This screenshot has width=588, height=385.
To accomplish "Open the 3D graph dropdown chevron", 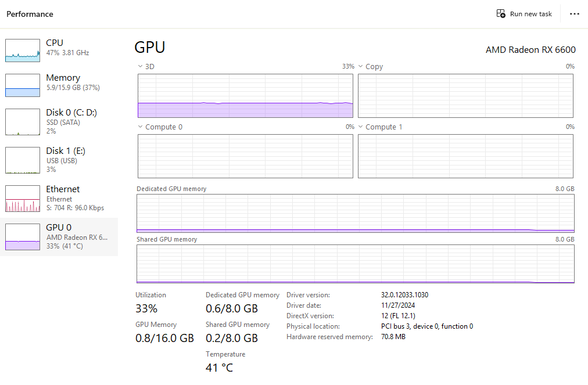I will 140,67.
